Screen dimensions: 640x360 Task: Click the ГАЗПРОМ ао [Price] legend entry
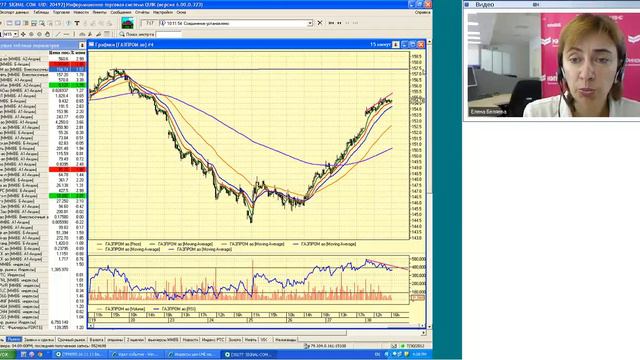pyautogui.click(x=119, y=244)
